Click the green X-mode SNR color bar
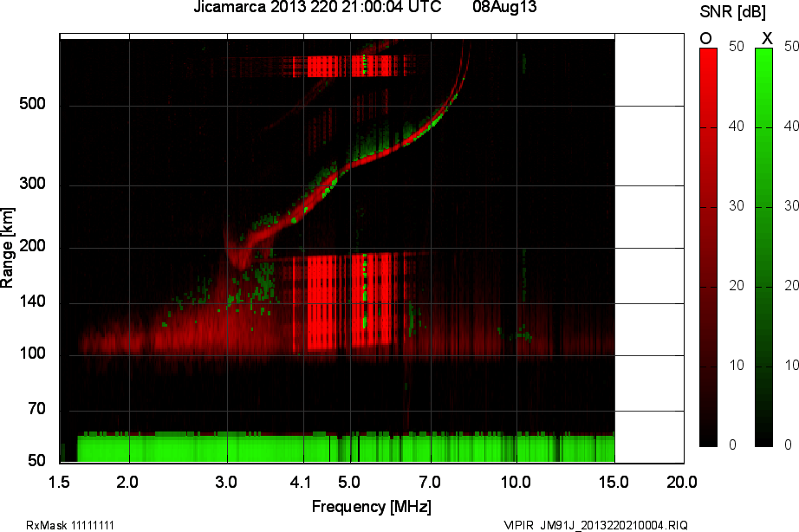The image size is (799, 532). point(763,247)
